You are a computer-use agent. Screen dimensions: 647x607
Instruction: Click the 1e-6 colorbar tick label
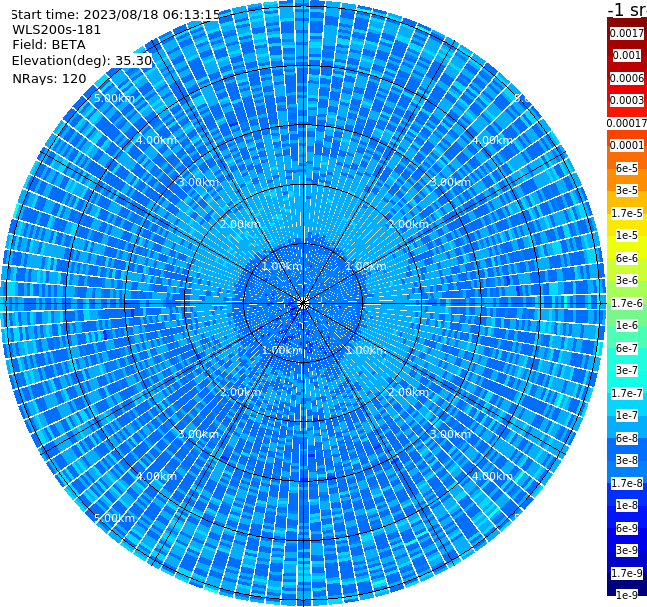coord(627,325)
